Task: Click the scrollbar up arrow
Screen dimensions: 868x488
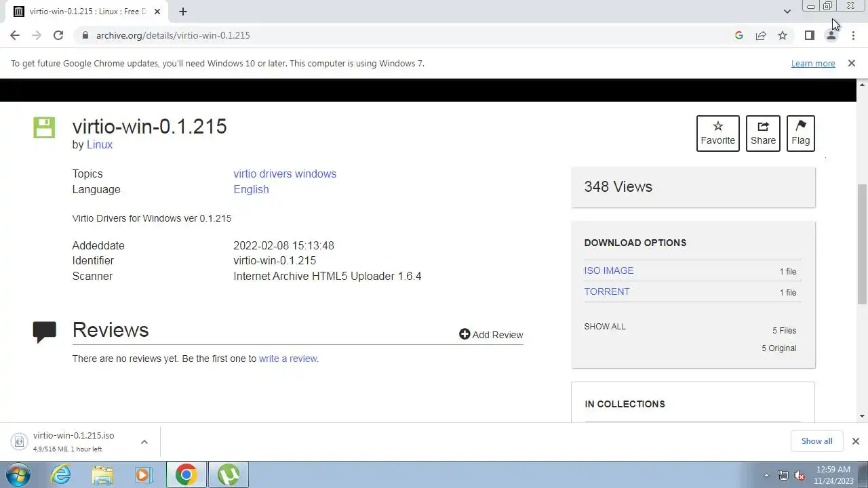Action: 863,84
